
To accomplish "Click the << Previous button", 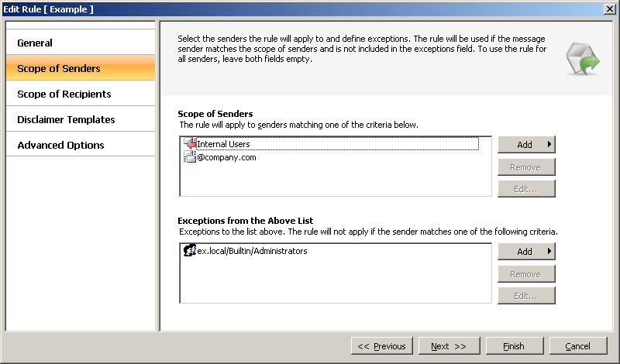I will [x=382, y=346].
